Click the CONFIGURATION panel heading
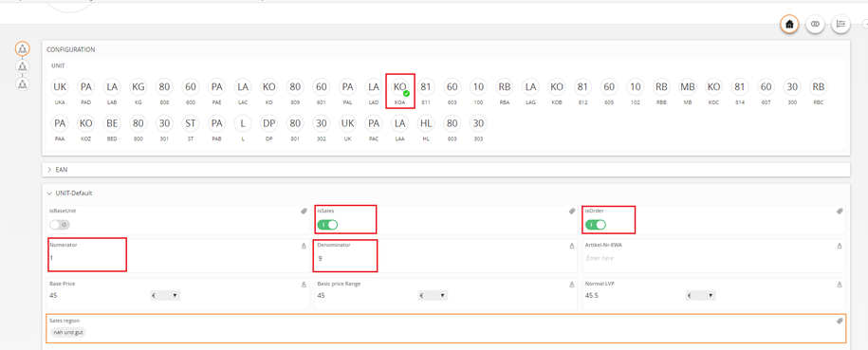Screen dimensions: 868x350 pyautogui.click(x=70, y=50)
